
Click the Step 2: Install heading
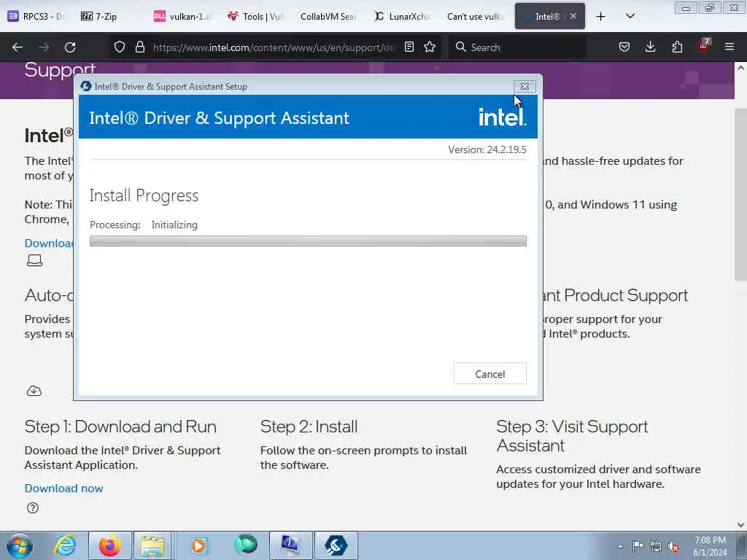coord(309,426)
